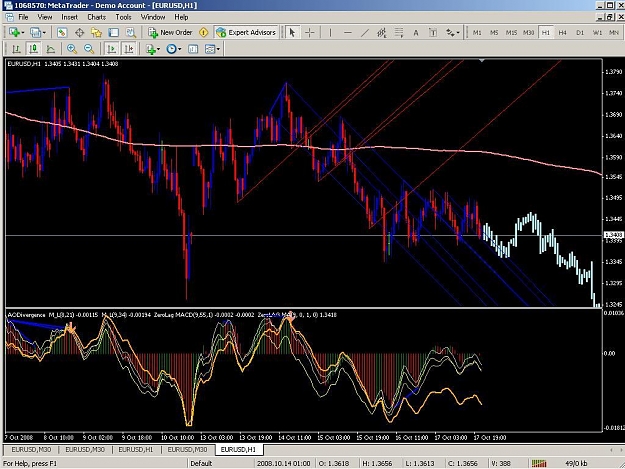Open the Navigator folder-star icon
Viewport: 625px width, 469px height.
click(96, 33)
